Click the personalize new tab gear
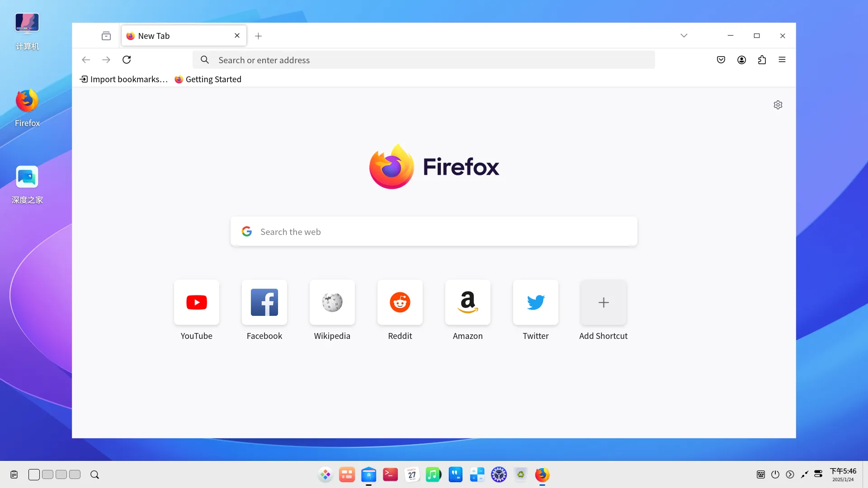The width and height of the screenshot is (868, 488). coord(778,105)
